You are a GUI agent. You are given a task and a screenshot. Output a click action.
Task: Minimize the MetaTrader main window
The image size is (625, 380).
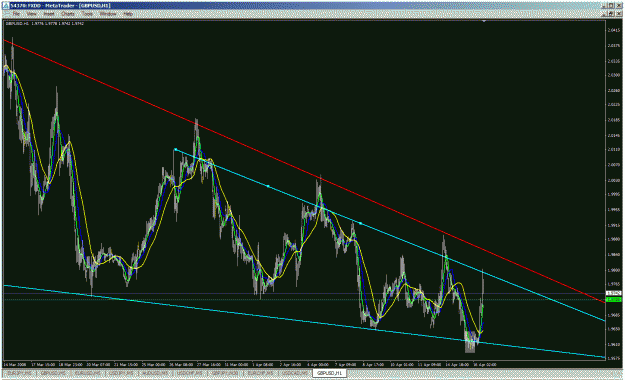coord(604,6)
